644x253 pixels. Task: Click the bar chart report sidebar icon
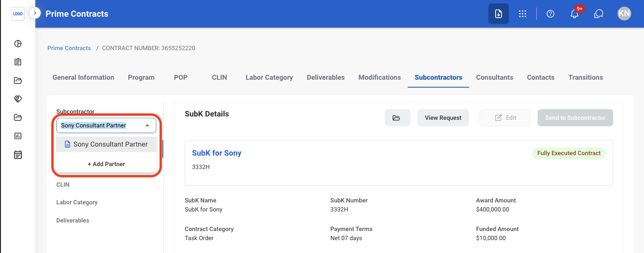(x=18, y=136)
